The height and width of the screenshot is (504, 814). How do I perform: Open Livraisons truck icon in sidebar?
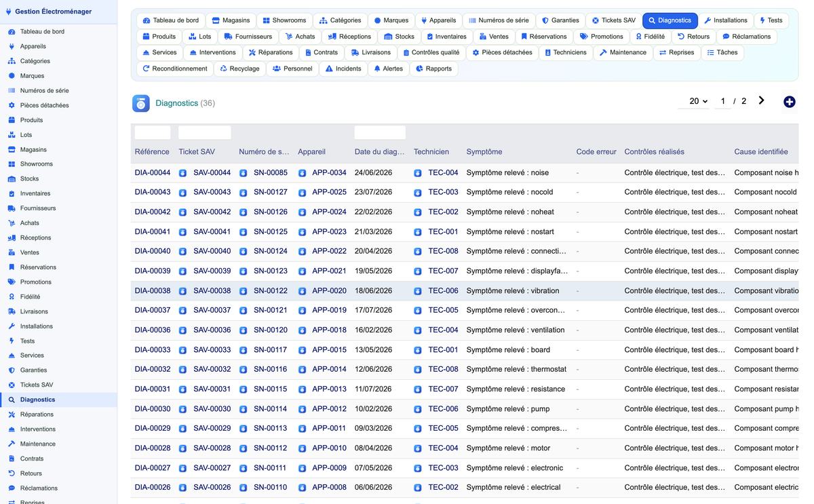coord(12,311)
